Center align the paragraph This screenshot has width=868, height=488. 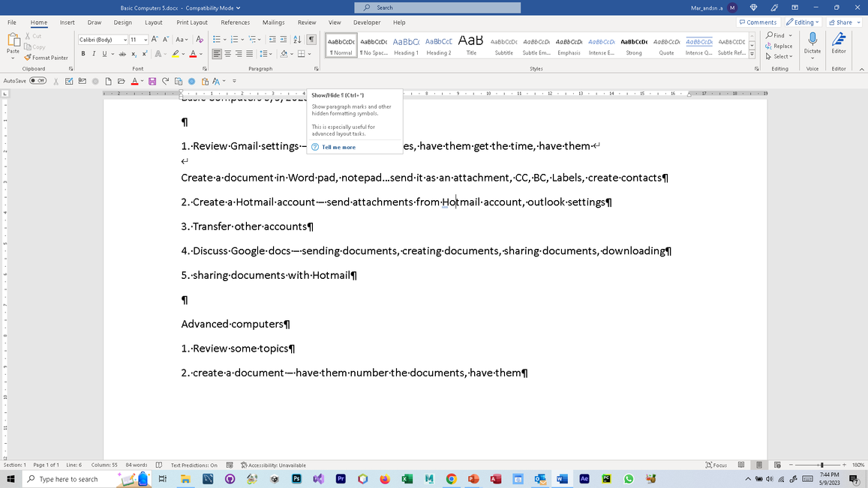point(227,54)
